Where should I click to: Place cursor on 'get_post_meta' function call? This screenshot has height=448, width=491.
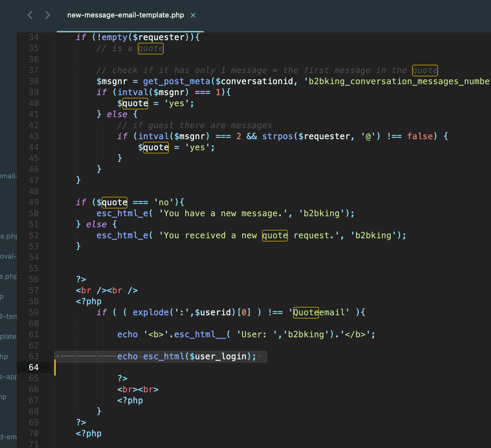tap(177, 81)
